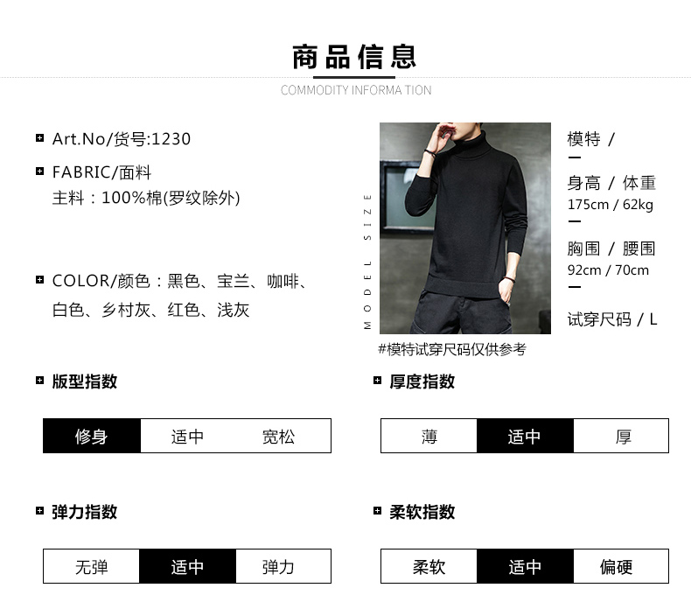Select 修身 in the fit index
The width and height of the screenshot is (691, 616).
pos(92,436)
